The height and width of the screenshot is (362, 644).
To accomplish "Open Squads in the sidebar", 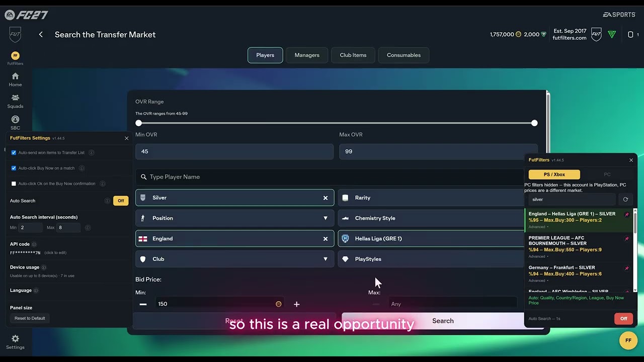I will [x=15, y=101].
